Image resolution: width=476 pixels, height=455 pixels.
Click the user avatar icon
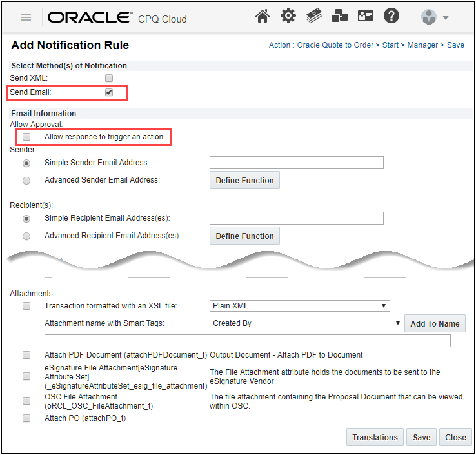tap(429, 17)
